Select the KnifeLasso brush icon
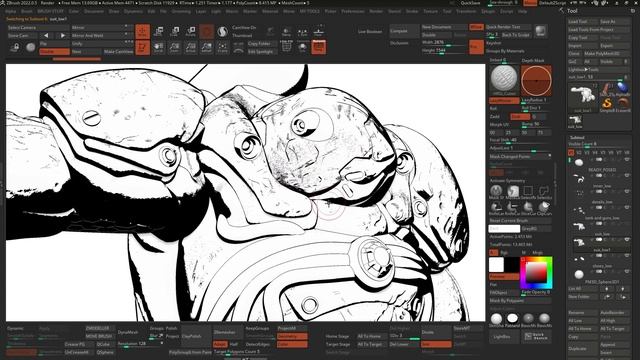This screenshot has height=360, width=640. tap(496, 207)
